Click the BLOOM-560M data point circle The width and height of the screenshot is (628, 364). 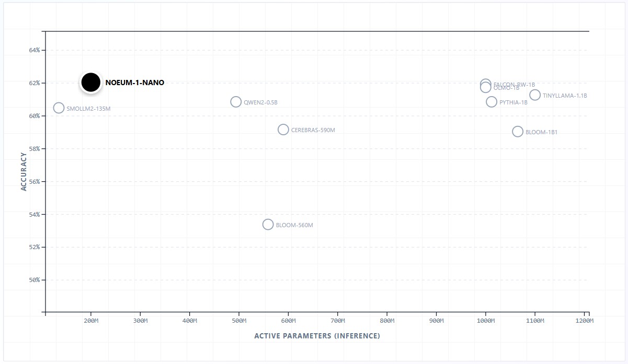point(268,225)
